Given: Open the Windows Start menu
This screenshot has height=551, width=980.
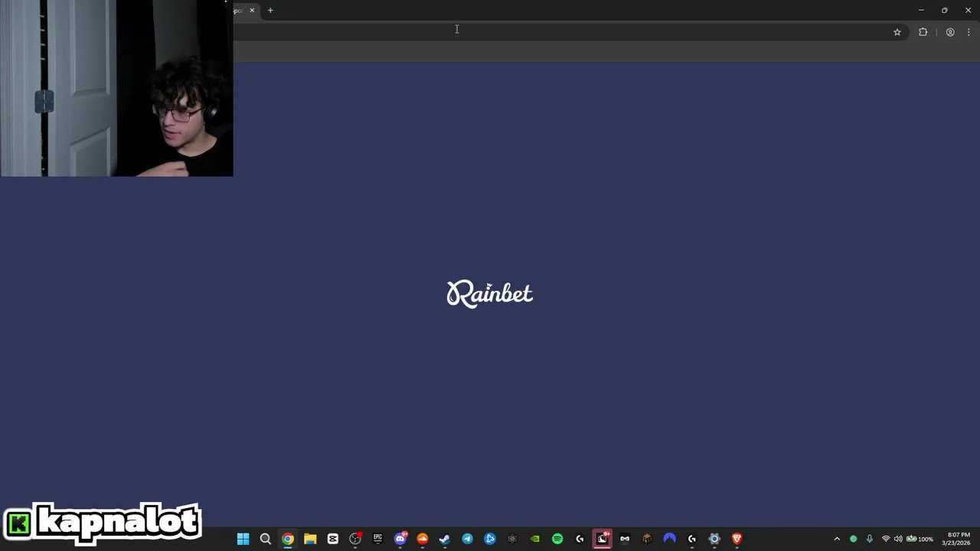Looking at the screenshot, I should [243, 539].
